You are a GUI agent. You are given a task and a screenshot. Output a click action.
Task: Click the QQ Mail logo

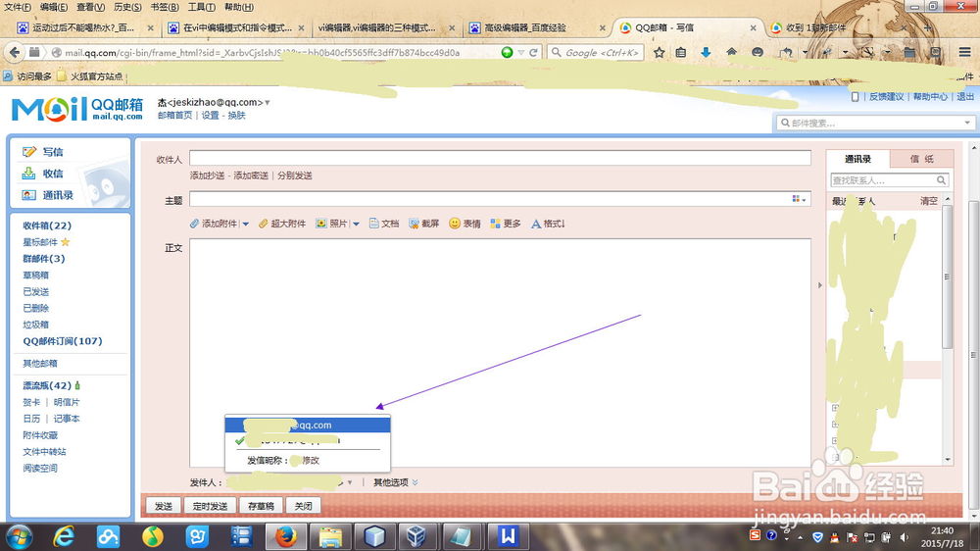tap(76, 109)
